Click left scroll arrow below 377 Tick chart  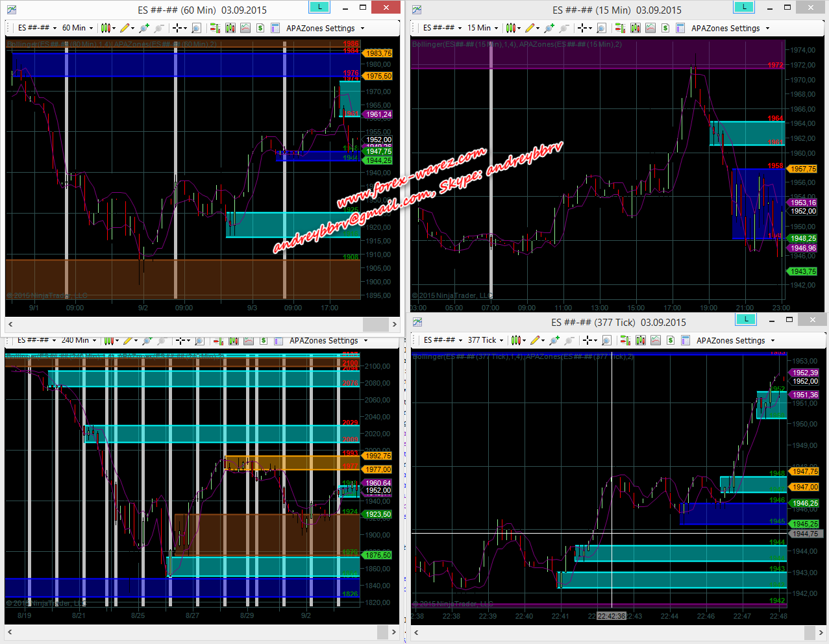(x=416, y=632)
